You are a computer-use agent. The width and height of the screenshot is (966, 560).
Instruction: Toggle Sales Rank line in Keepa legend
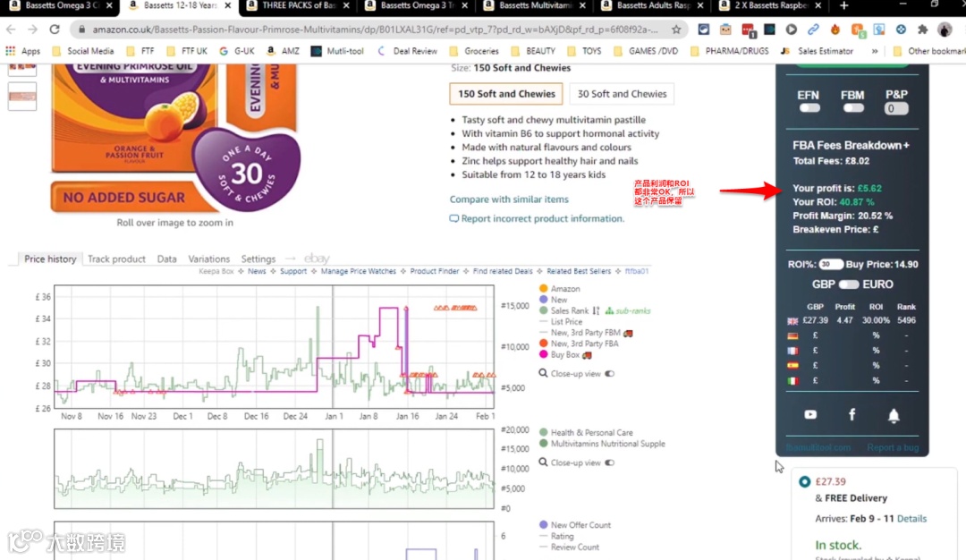563,310
